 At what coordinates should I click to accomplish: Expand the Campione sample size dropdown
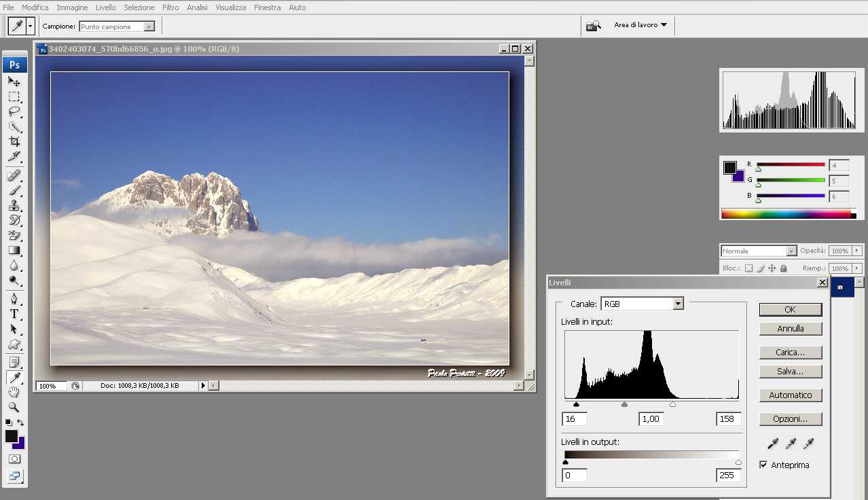(x=149, y=26)
